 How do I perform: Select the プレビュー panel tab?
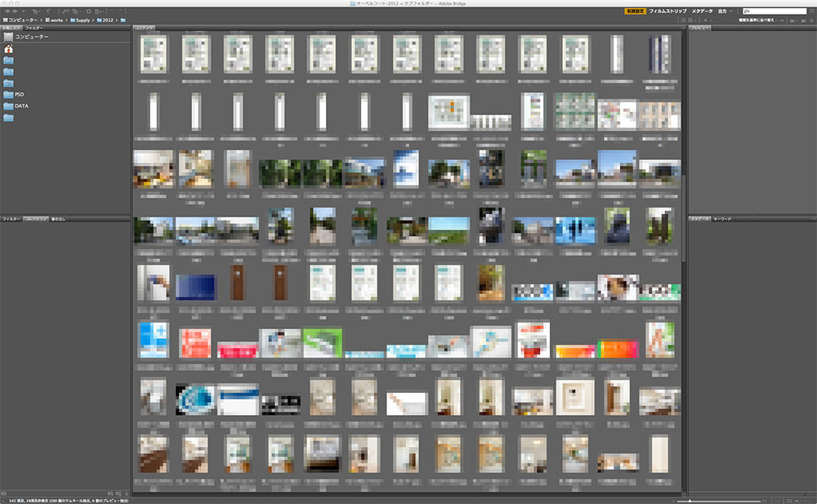point(699,28)
